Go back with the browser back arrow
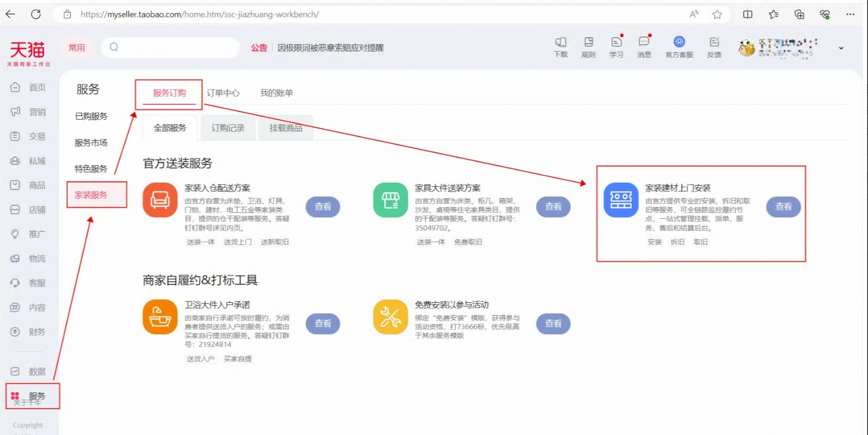This screenshot has width=868, height=435. coord(10,14)
